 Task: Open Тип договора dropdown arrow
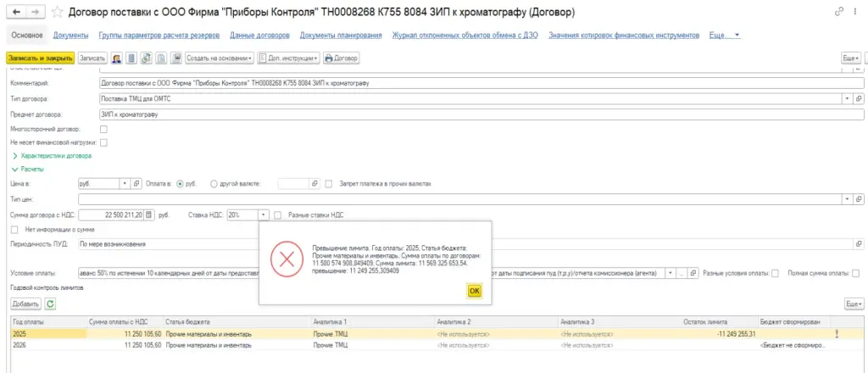(x=848, y=98)
